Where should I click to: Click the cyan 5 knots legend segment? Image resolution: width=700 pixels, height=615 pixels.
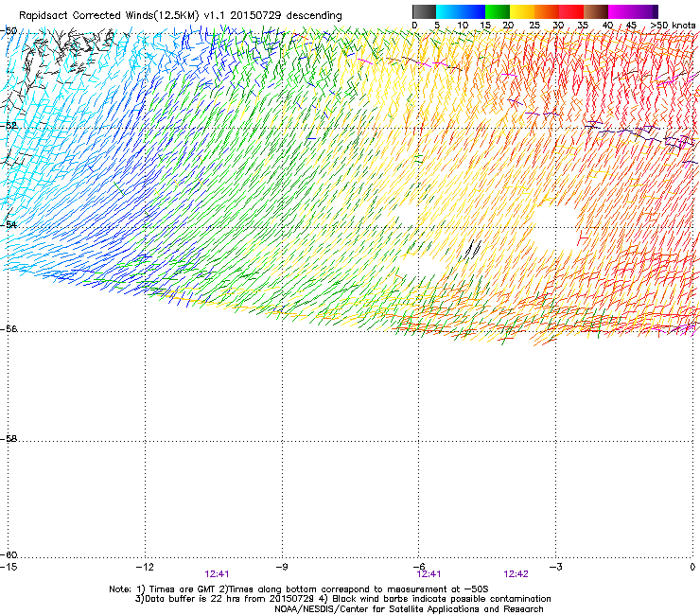(x=447, y=11)
